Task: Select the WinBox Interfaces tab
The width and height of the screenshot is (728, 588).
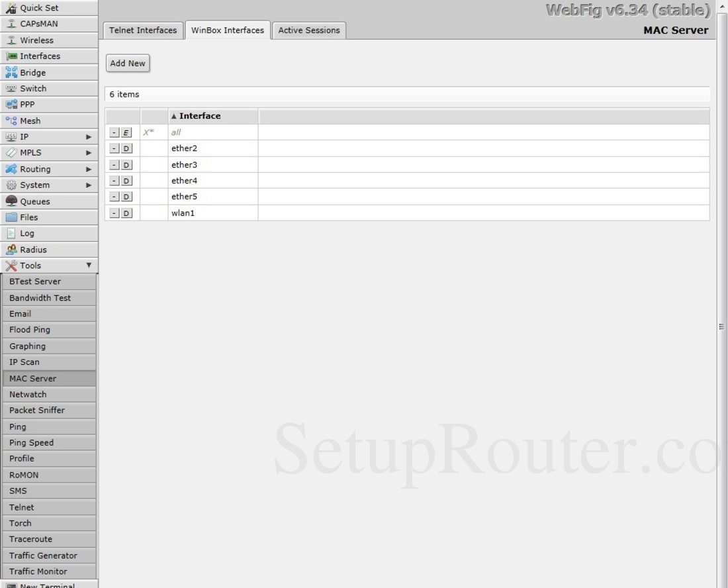Action: [228, 30]
